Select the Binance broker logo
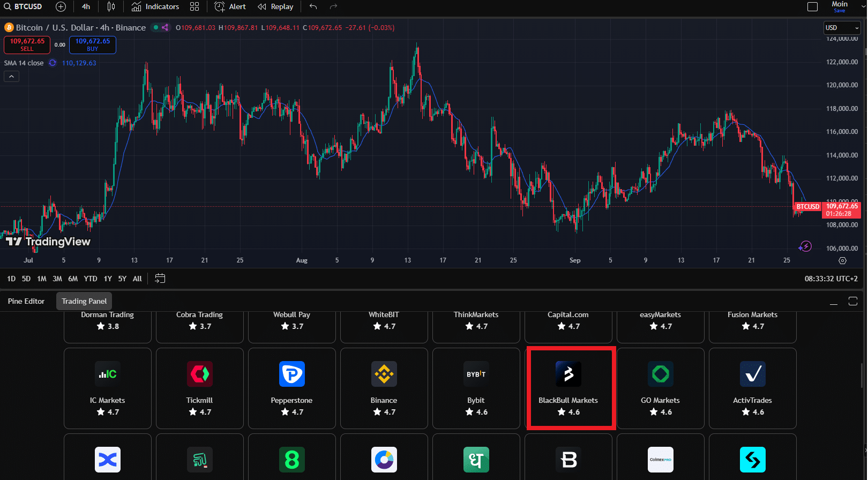 (384, 374)
